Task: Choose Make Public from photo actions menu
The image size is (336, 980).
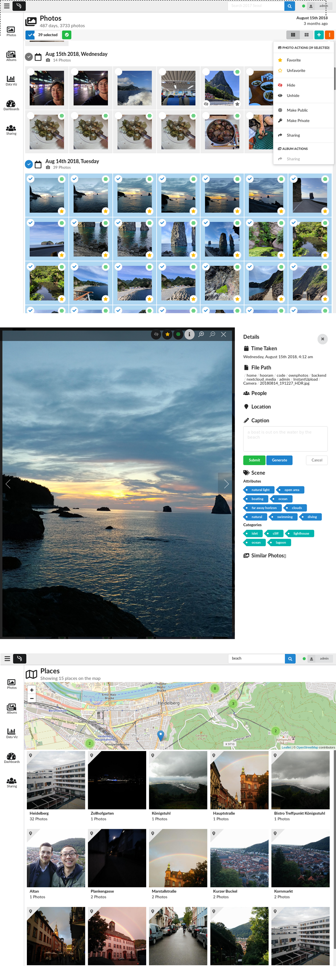Action: tap(297, 110)
